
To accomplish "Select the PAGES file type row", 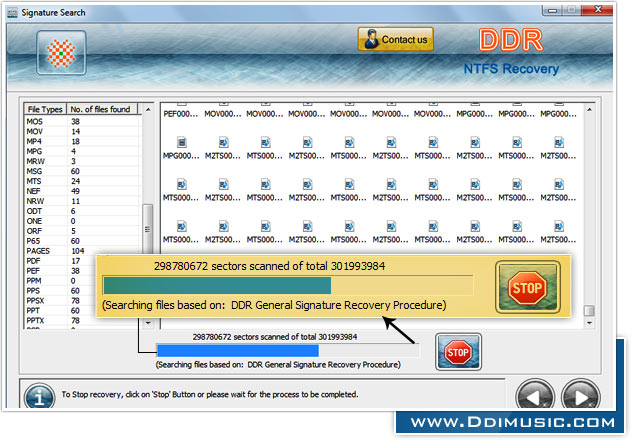I will pyautogui.click(x=82, y=251).
